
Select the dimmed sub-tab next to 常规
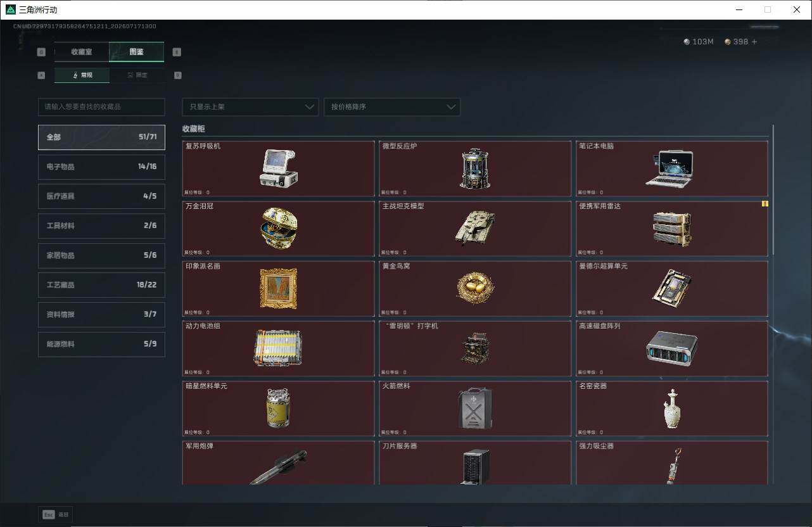click(137, 75)
